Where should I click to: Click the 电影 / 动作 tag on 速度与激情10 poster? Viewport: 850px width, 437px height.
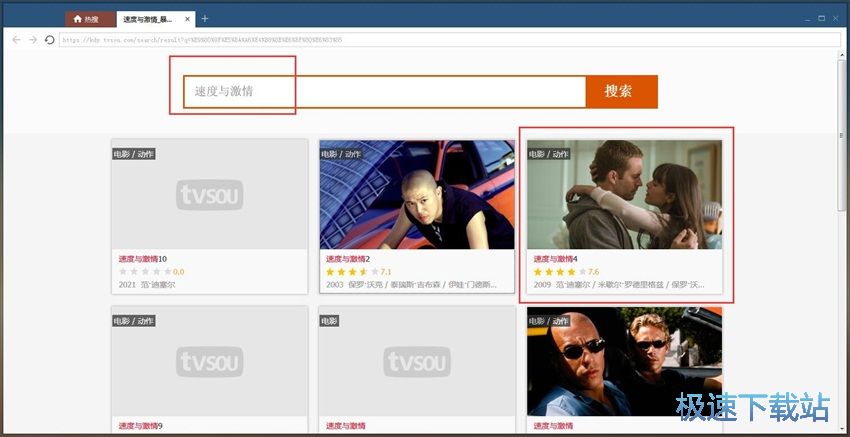pos(133,154)
